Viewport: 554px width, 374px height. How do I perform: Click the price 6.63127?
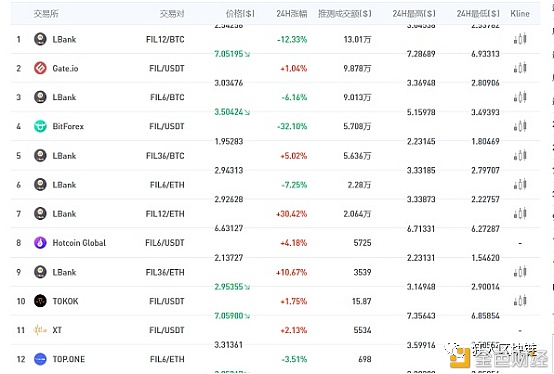coord(229,228)
